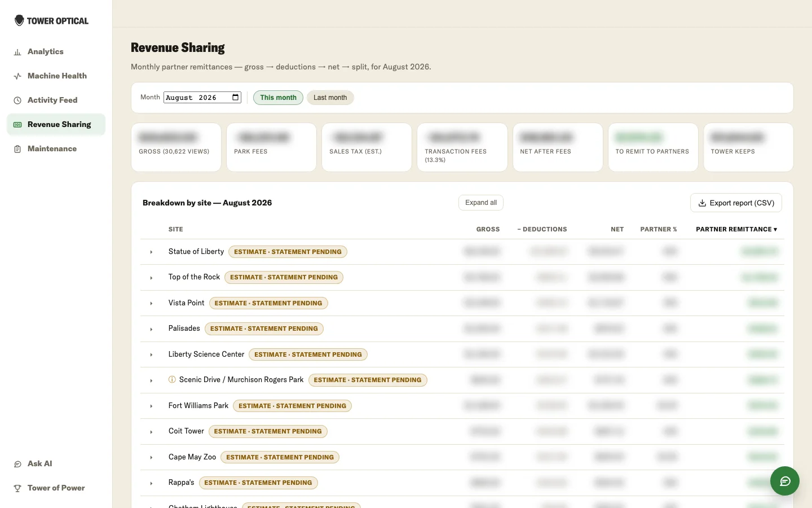The width and height of the screenshot is (812, 508).
Task: Expand the Scenic Drive row
Action: 151,380
